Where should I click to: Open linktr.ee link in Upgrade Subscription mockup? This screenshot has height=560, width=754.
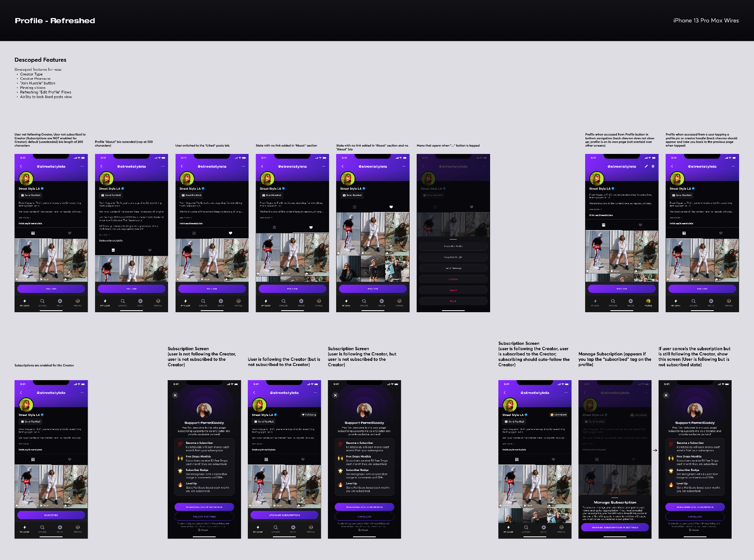[x=264, y=450]
